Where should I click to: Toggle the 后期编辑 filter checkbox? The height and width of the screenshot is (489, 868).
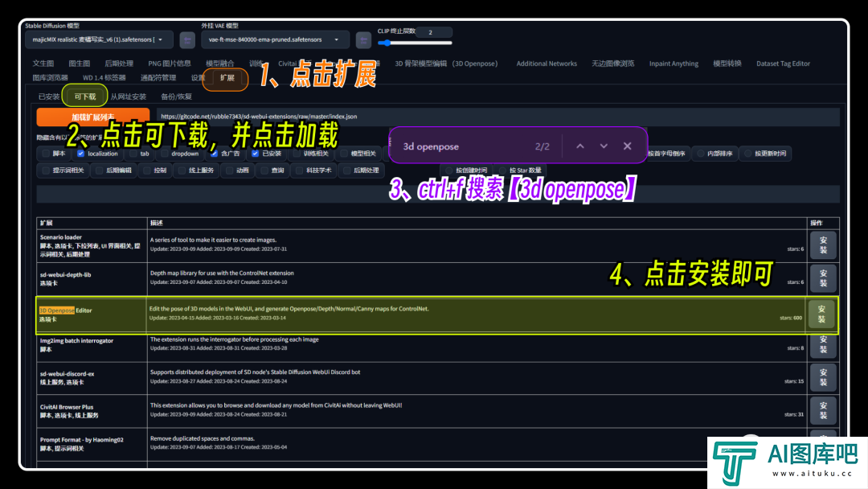99,171
